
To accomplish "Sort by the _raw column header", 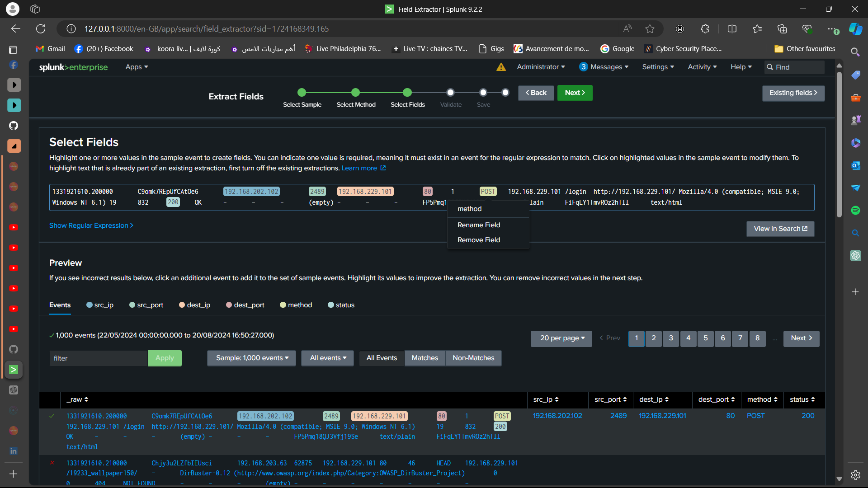I will click(77, 399).
